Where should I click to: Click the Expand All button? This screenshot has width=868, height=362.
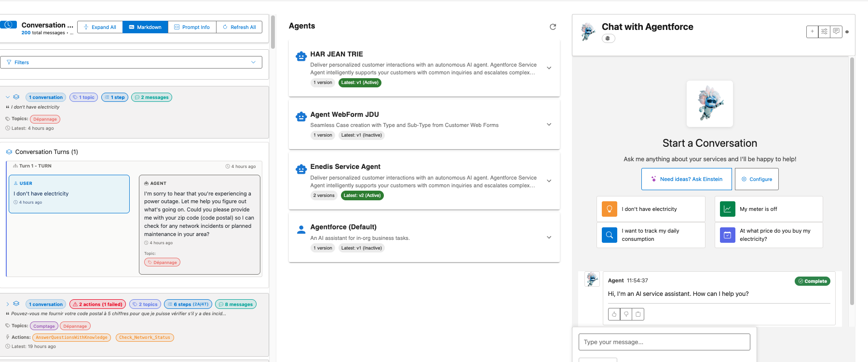tap(100, 27)
